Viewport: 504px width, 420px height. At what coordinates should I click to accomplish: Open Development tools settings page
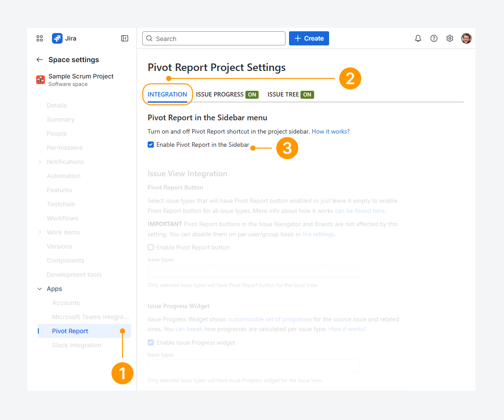point(74,275)
